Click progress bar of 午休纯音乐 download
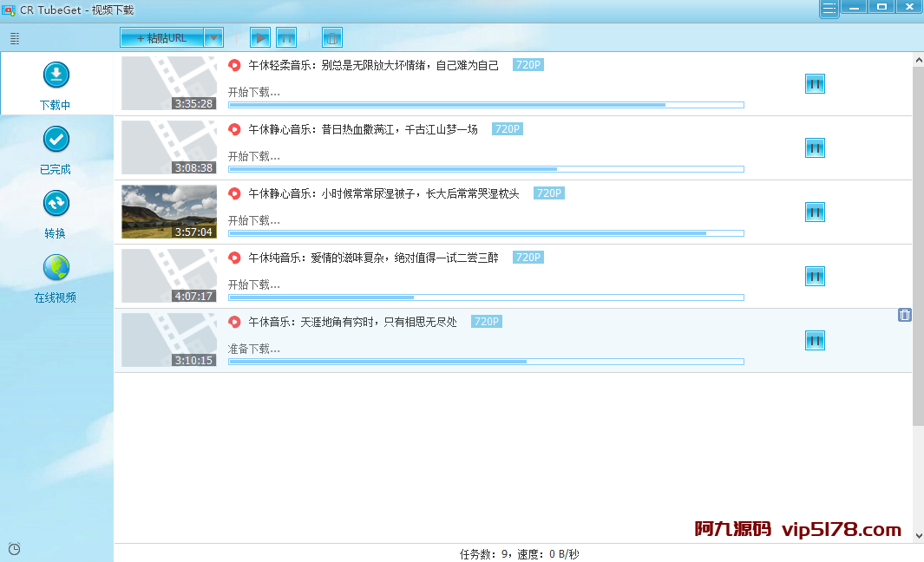Viewport: 924px width, 562px height. tap(486, 297)
